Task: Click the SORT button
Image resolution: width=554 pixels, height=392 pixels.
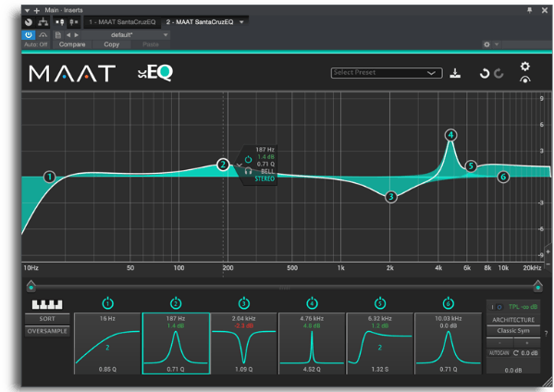Action: 47,319
